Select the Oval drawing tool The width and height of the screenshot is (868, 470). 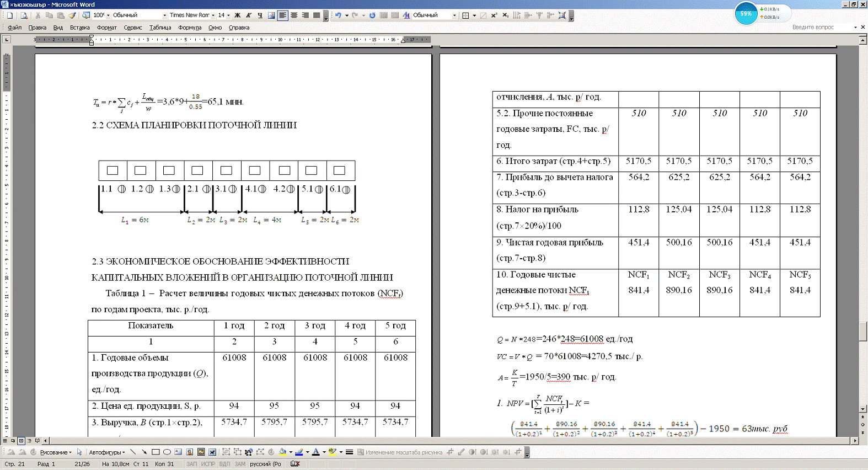tap(167, 452)
